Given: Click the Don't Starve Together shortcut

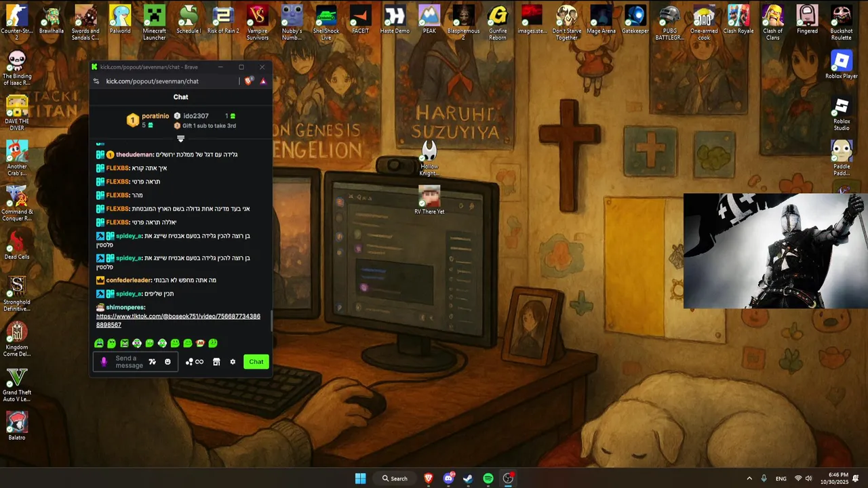Looking at the screenshot, I should coord(566,22).
